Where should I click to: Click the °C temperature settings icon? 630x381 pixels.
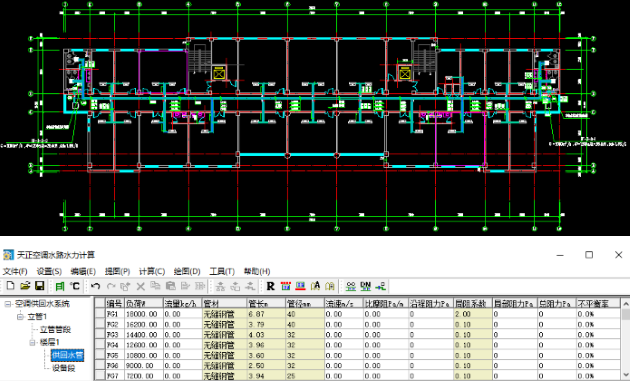click(75, 286)
